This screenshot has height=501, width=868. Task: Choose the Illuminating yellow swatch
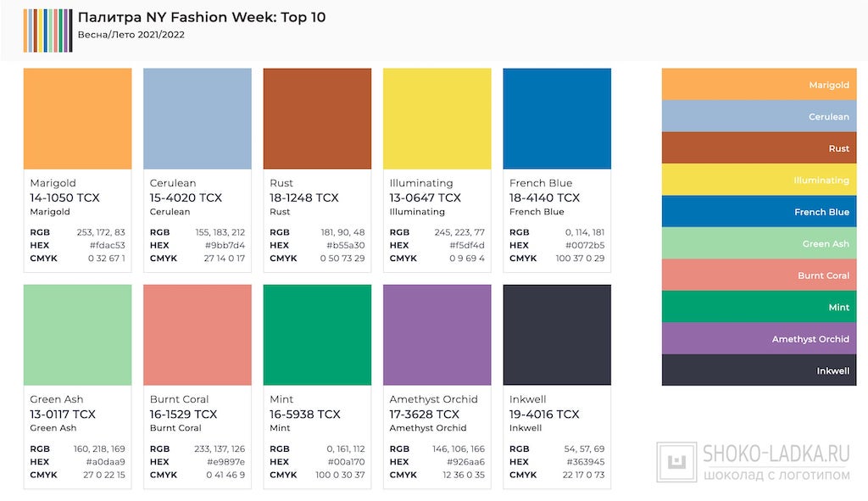pyautogui.click(x=437, y=119)
